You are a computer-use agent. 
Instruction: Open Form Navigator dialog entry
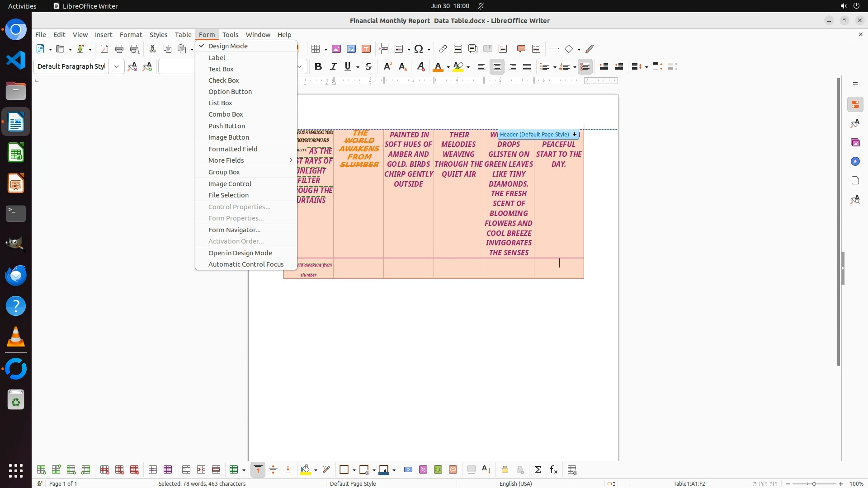click(234, 230)
